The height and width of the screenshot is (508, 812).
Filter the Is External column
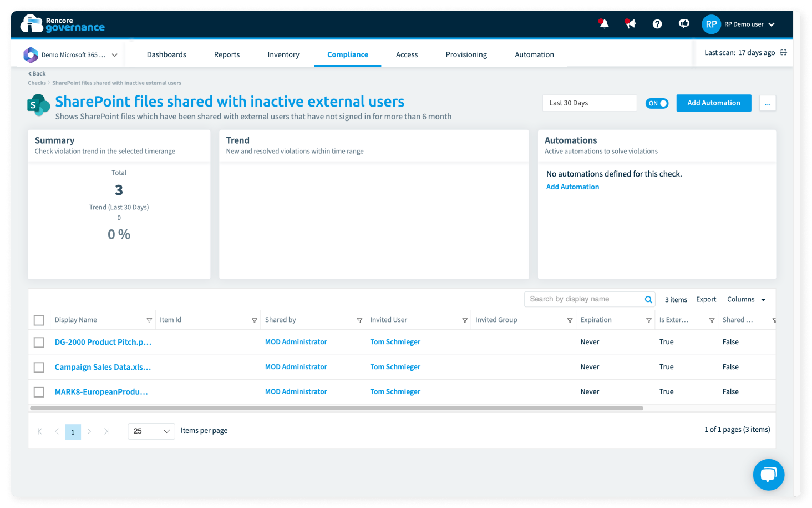point(712,320)
